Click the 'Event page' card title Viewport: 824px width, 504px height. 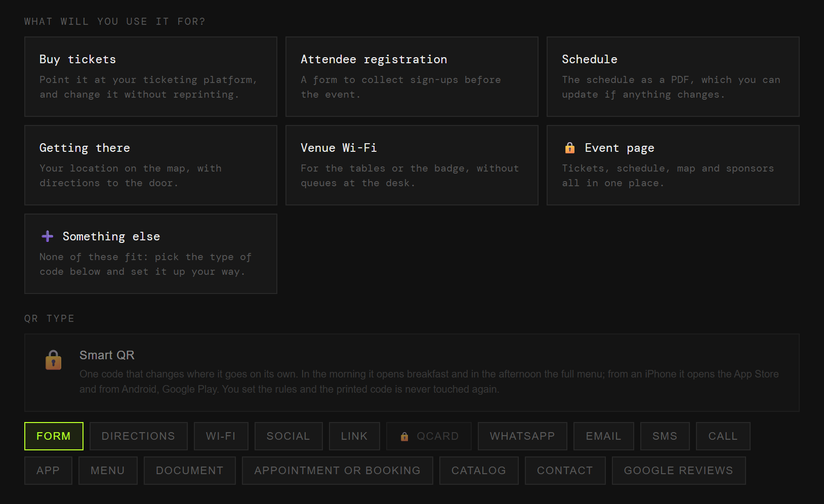point(620,148)
